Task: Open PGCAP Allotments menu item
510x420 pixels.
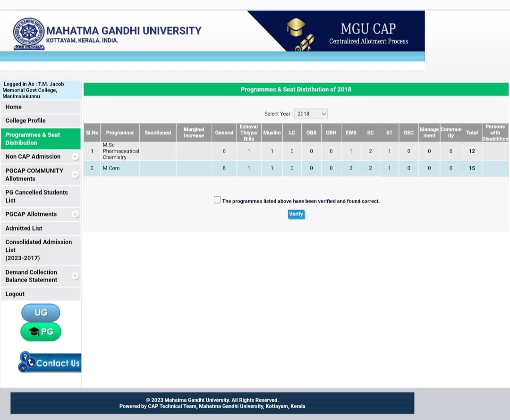Action: (x=41, y=214)
